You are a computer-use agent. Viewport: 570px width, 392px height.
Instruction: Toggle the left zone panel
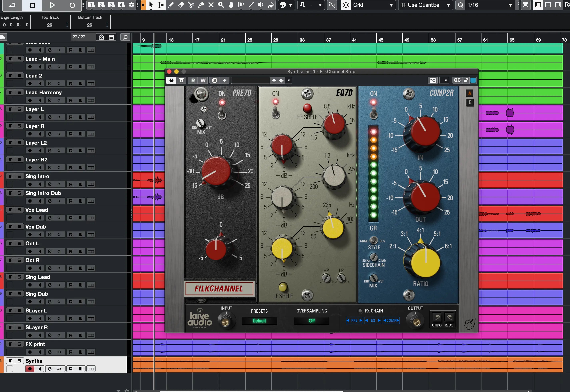pos(538,5)
